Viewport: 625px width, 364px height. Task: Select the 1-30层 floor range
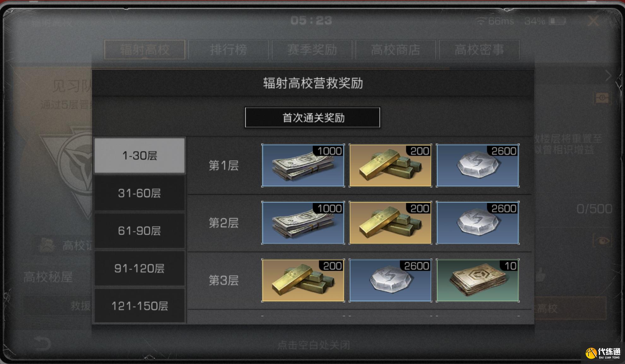pyautogui.click(x=140, y=156)
